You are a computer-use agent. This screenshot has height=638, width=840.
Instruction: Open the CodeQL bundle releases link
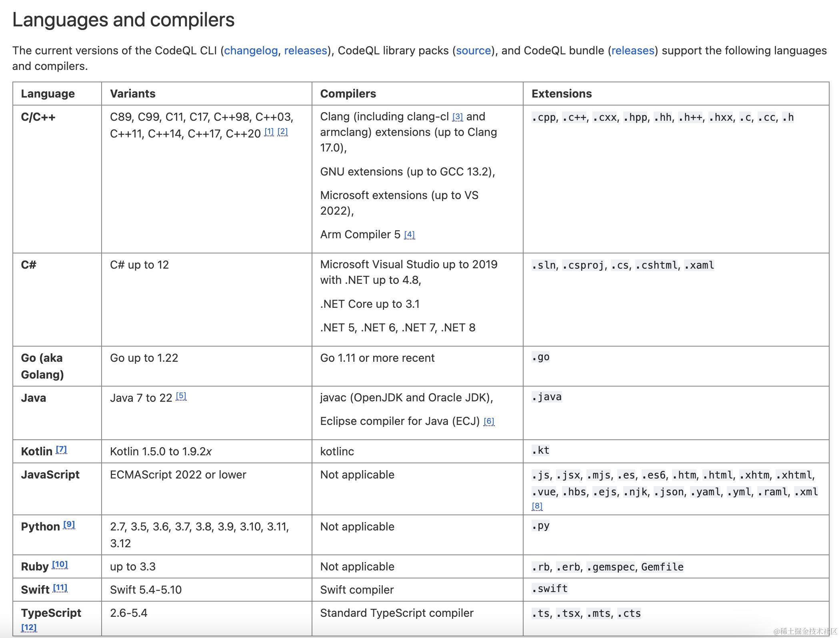(632, 50)
